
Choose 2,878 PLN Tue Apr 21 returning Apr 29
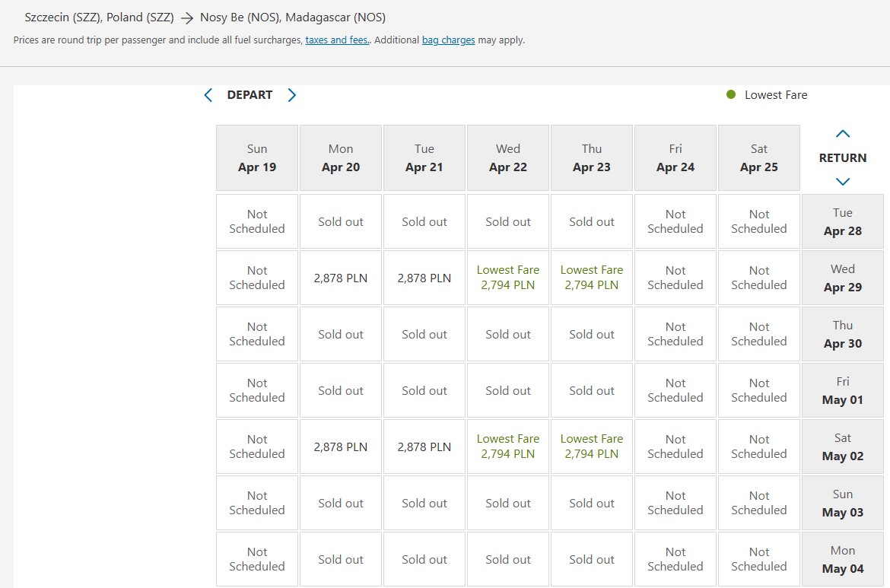[x=424, y=278]
